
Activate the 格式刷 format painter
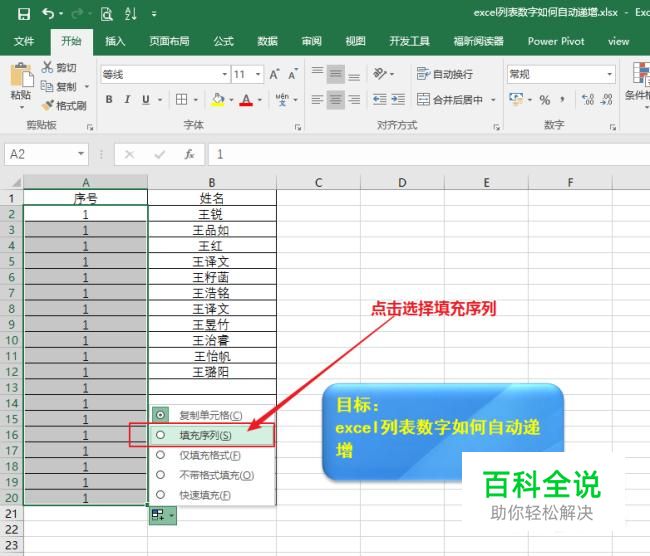point(63,106)
